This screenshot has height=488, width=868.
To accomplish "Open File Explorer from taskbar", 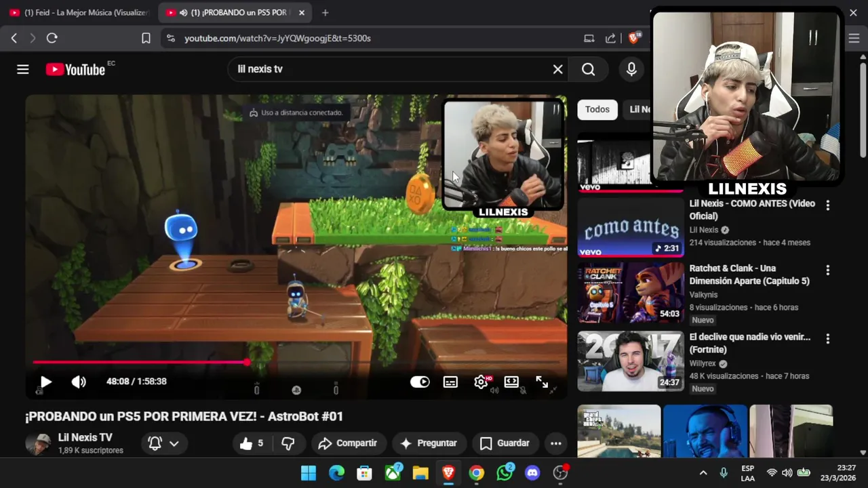I will point(420,472).
